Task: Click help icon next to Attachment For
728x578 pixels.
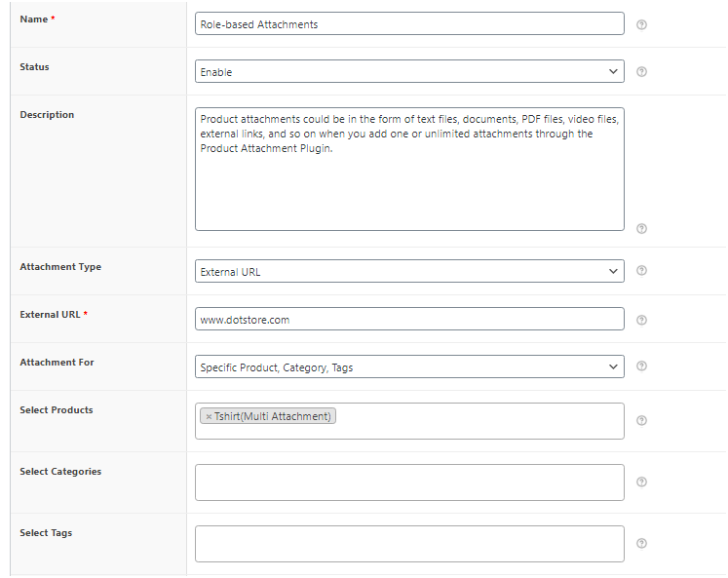Action: (641, 366)
